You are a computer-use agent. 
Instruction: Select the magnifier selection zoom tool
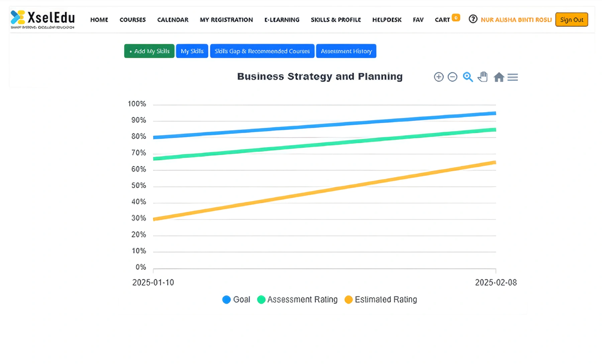pyautogui.click(x=468, y=77)
